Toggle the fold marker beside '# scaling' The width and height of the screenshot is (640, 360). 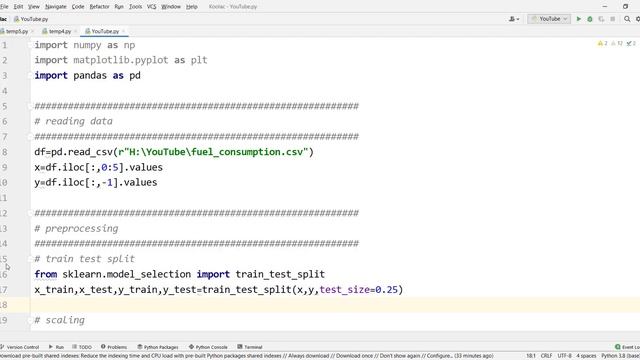(31, 320)
